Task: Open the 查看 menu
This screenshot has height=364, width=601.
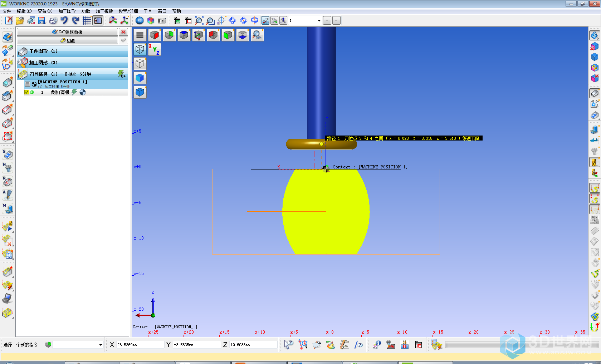Action: click(x=45, y=11)
